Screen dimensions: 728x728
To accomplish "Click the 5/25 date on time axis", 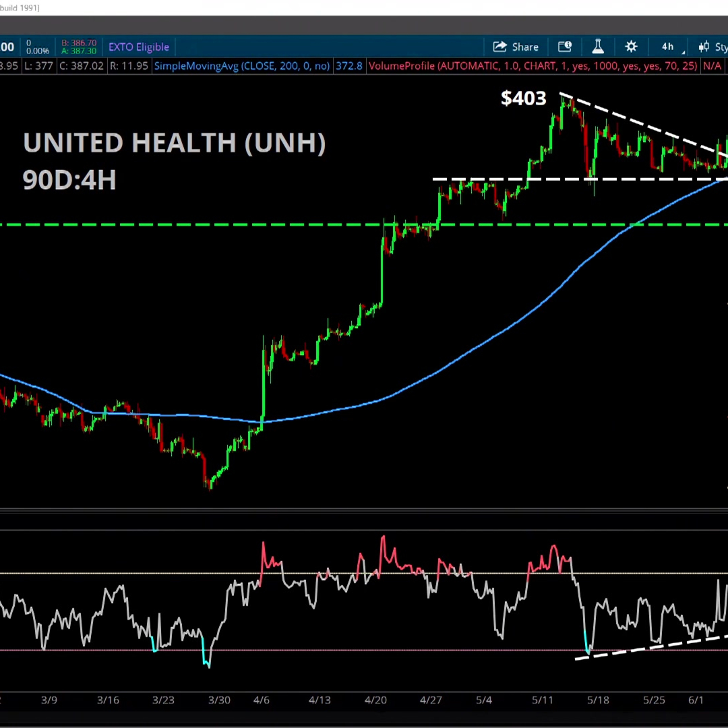I will [x=654, y=700].
